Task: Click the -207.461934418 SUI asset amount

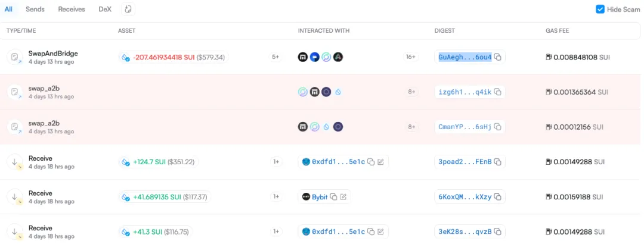Action: pos(163,57)
